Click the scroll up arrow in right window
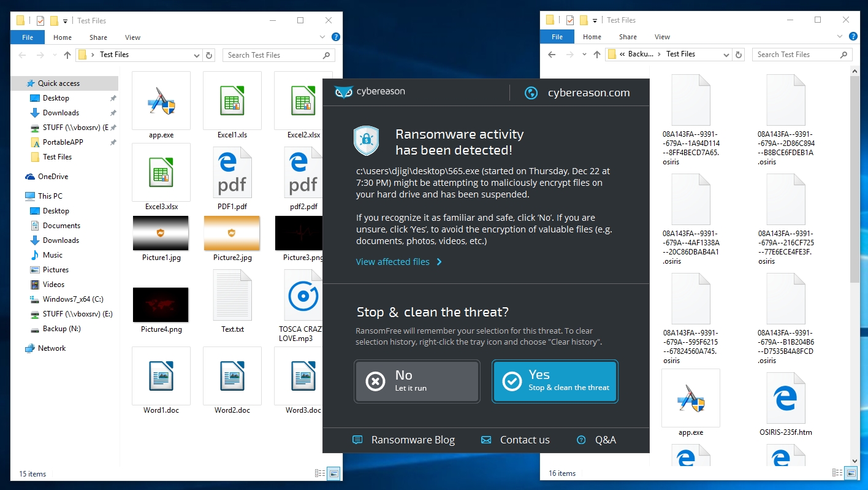This screenshot has width=868, height=490. coord(856,71)
